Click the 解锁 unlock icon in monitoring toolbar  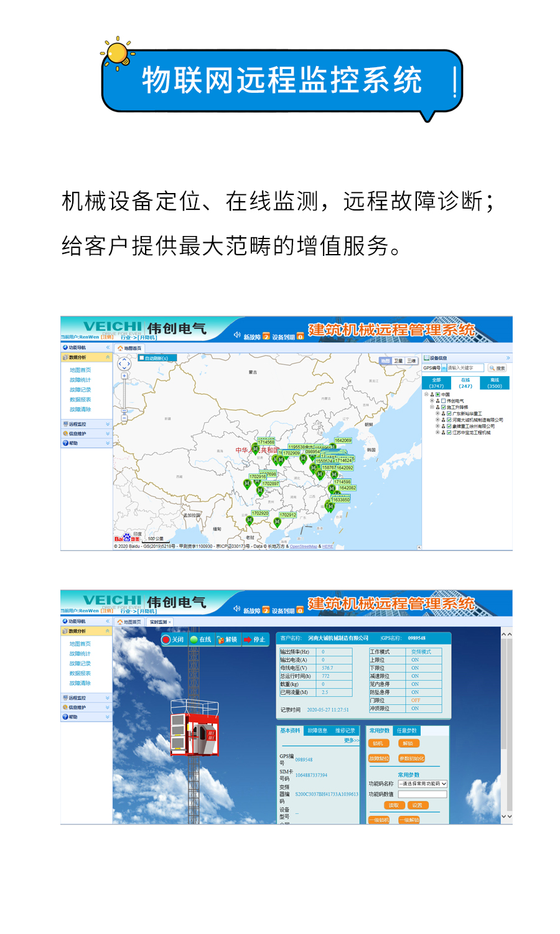220,639
